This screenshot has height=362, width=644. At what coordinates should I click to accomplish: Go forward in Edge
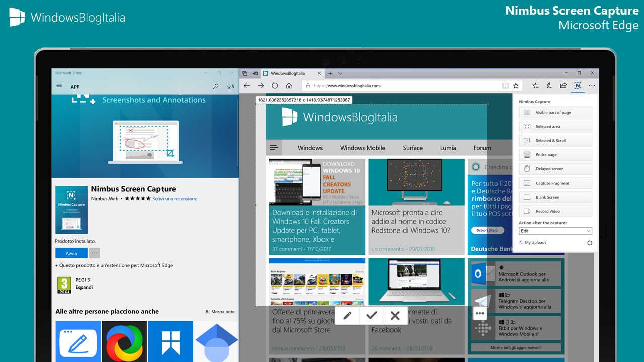(261, 86)
